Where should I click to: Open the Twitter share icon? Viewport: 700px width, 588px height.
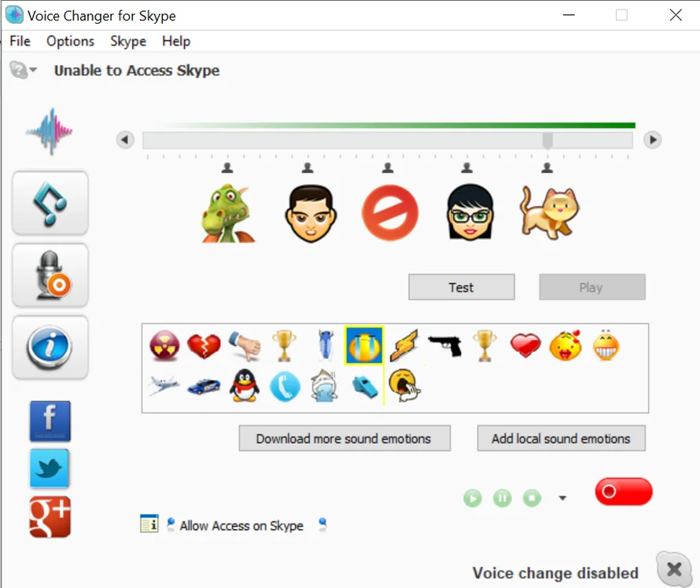pyautogui.click(x=50, y=469)
